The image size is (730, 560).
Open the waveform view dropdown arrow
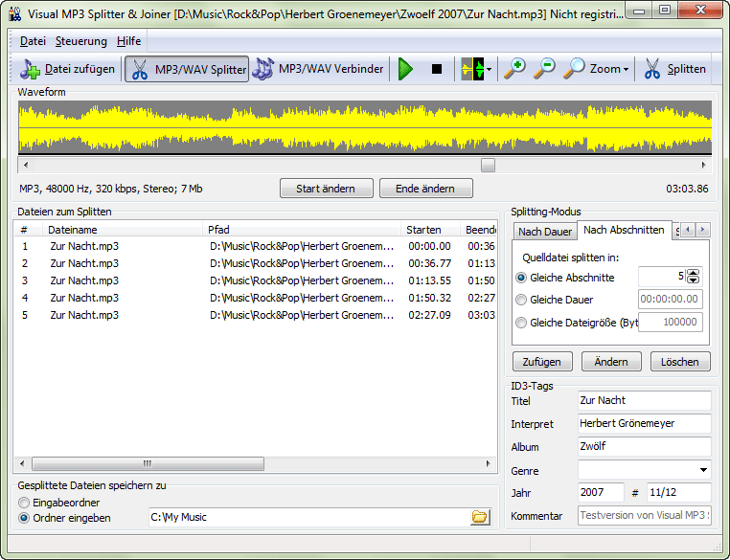click(x=489, y=69)
